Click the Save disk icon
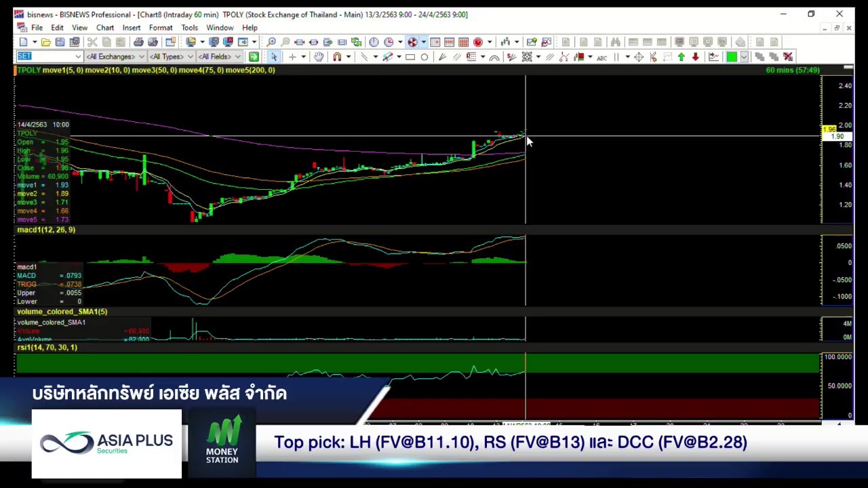 [60, 42]
